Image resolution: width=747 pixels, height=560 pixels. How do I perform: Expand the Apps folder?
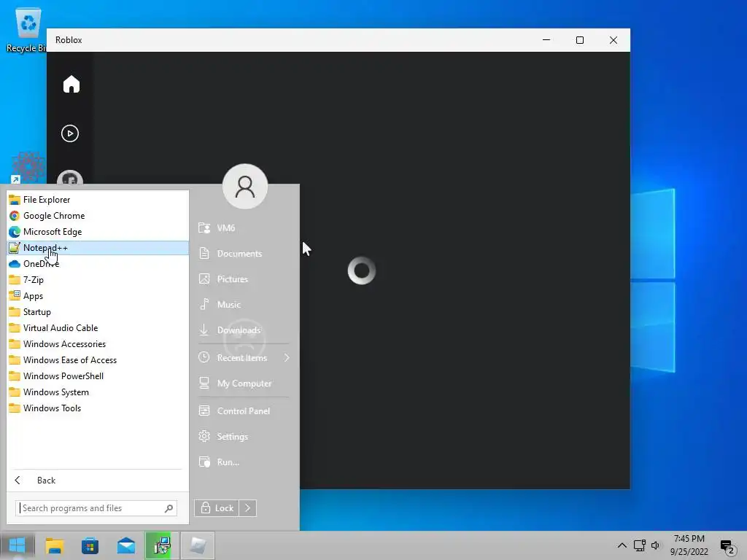(x=98, y=296)
